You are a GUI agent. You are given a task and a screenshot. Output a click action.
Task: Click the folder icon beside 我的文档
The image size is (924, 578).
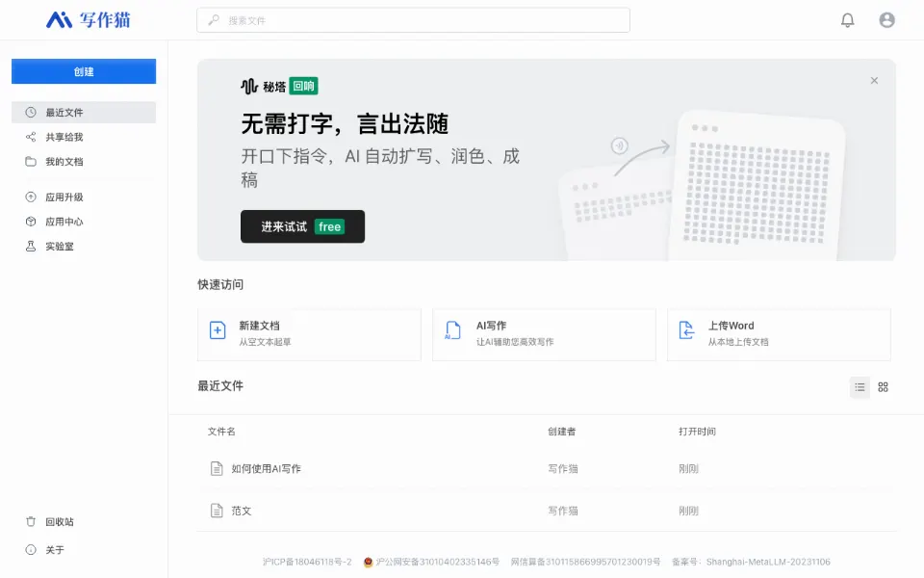tap(31, 162)
